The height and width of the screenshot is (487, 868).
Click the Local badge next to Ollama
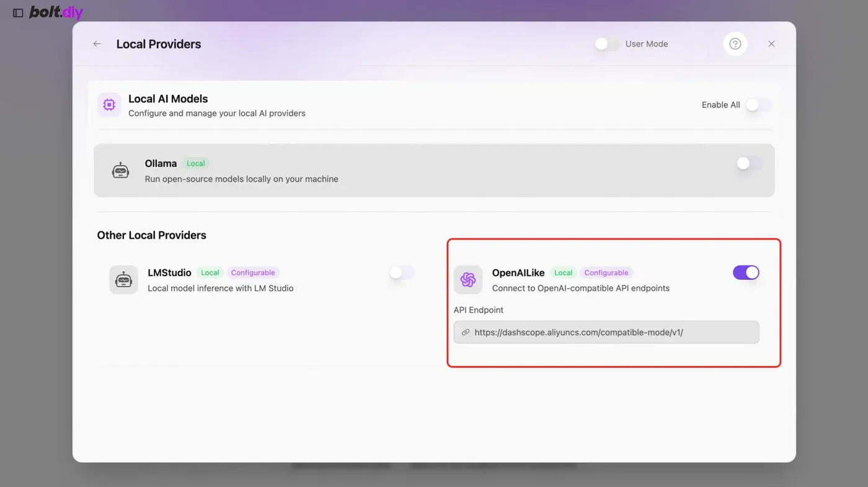click(196, 164)
